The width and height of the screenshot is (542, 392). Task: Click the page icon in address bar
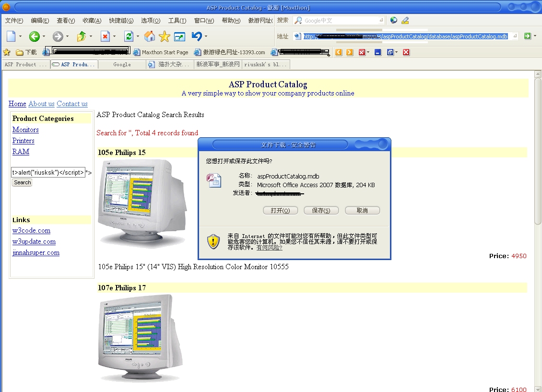point(297,36)
